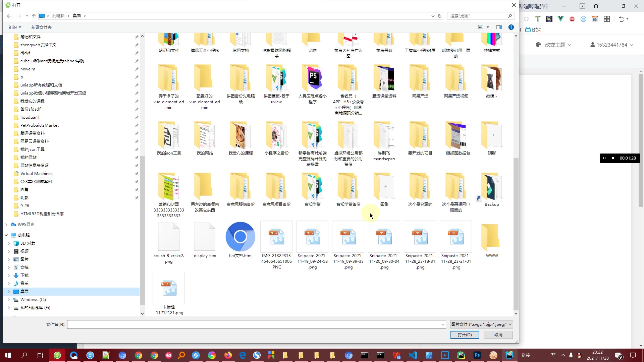This screenshot has height=362, width=644.
Task: Select the 人民医院点餐小程序 folder icon
Action: coord(312,78)
